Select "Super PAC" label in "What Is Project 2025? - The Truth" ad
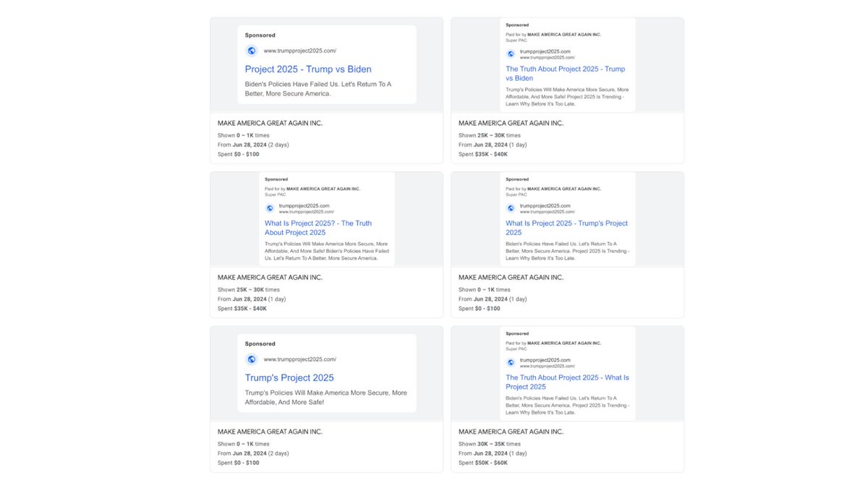Screen dimensions: 868x488 pos(276,194)
